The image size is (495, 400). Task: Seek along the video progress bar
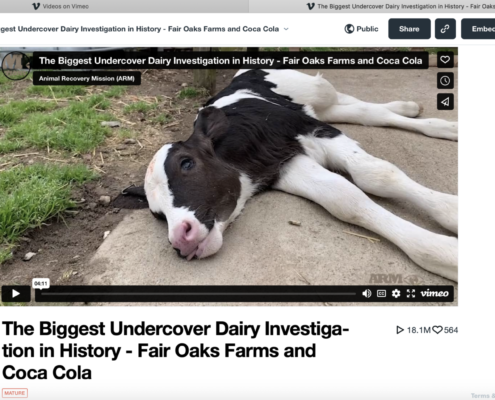[198, 294]
